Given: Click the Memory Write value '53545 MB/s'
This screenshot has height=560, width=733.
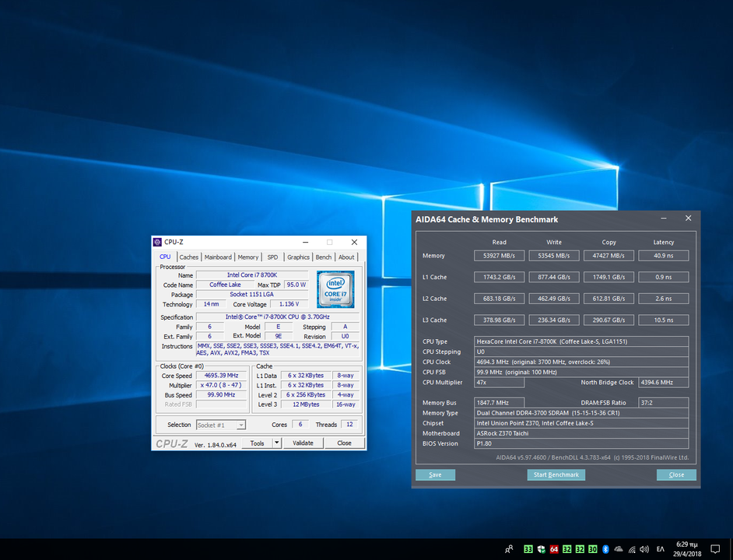Looking at the screenshot, I should pyautogui.click(x=554, y=256).
